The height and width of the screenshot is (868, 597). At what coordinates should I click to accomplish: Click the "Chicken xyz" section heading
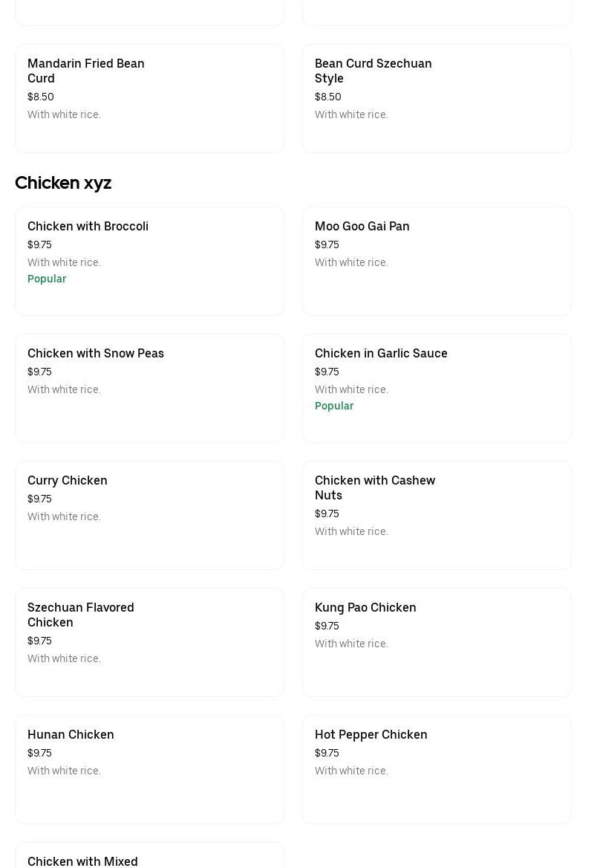click(63, 183)
